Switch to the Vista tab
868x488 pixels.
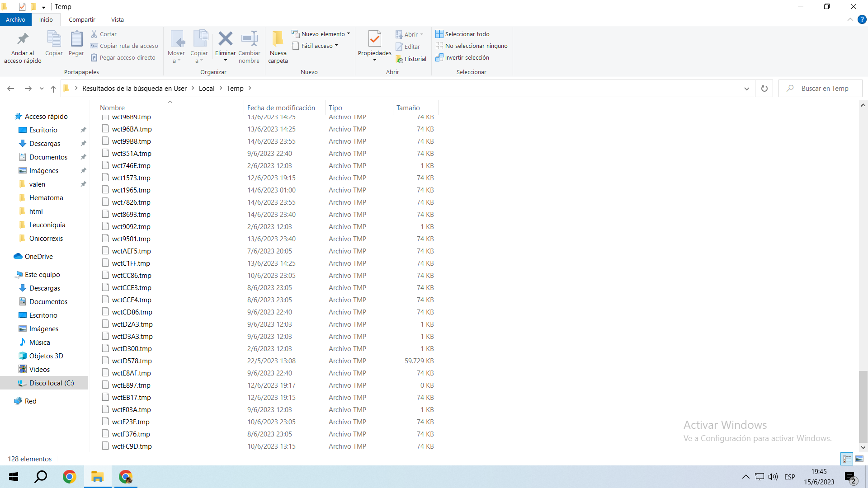pyautogui.click(x=117, y=19)
